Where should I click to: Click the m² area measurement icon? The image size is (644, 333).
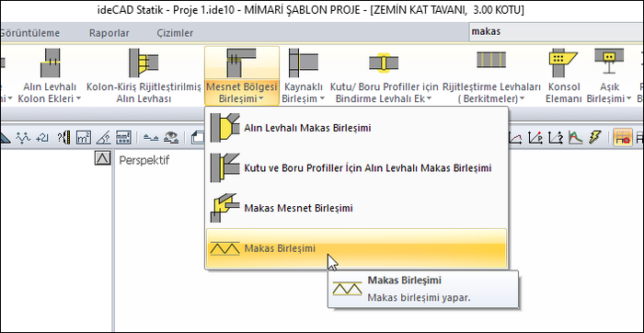coord(84,138)
